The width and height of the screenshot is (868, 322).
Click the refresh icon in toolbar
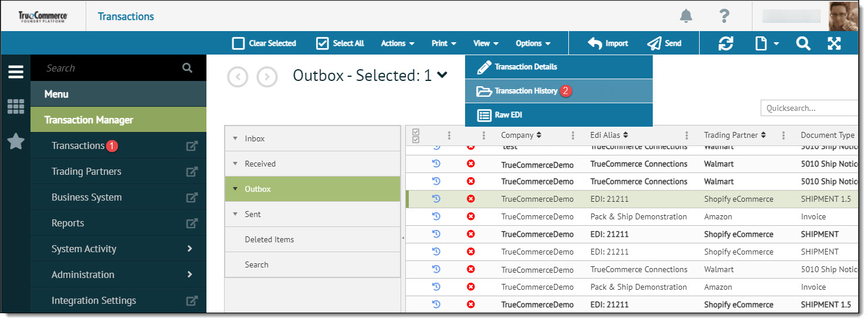pyautogui.click(x=726, y=43)
